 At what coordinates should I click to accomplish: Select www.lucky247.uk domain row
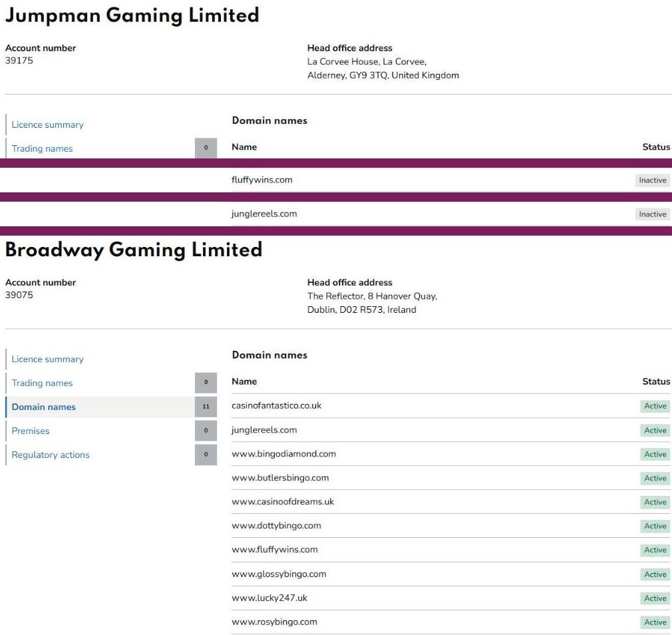click(451, 598)
